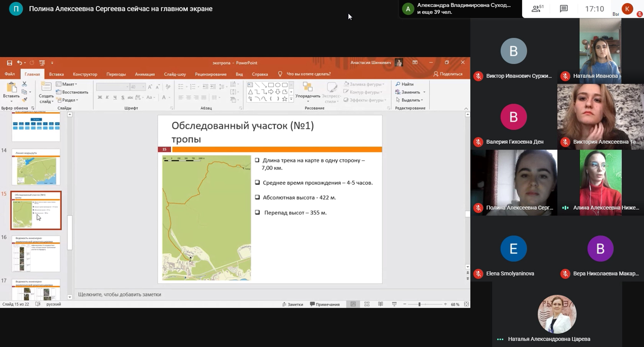
Task: Start slideshow from beginning via quick access icon
Action: (42, 63)
